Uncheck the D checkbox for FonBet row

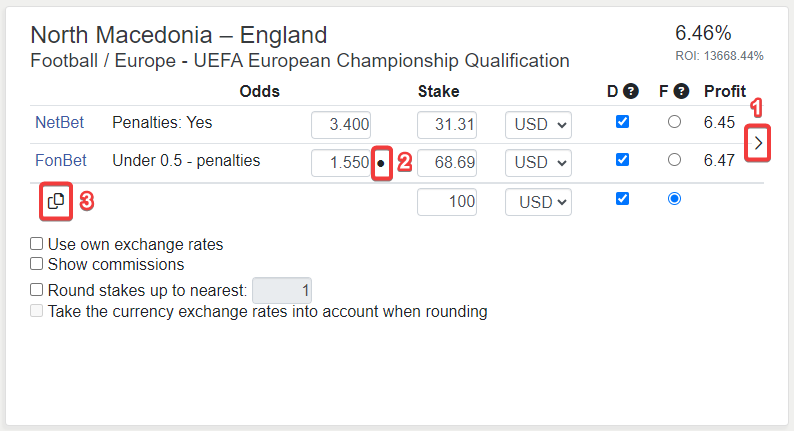pyautogui.click(x=623, y=160)
